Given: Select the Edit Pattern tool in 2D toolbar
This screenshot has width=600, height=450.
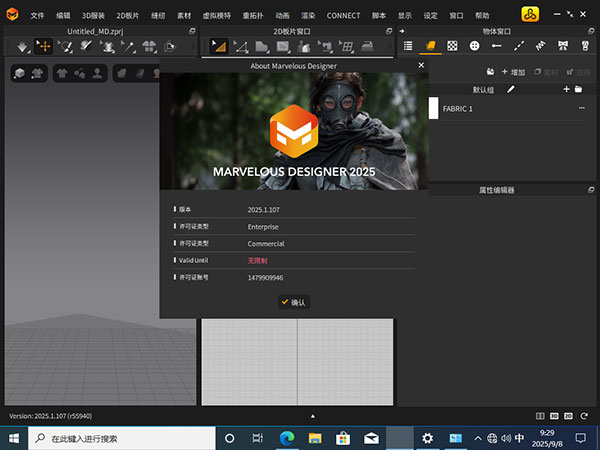Looking at the screenshot, I should pyautogui.click(x=219, y=47).
